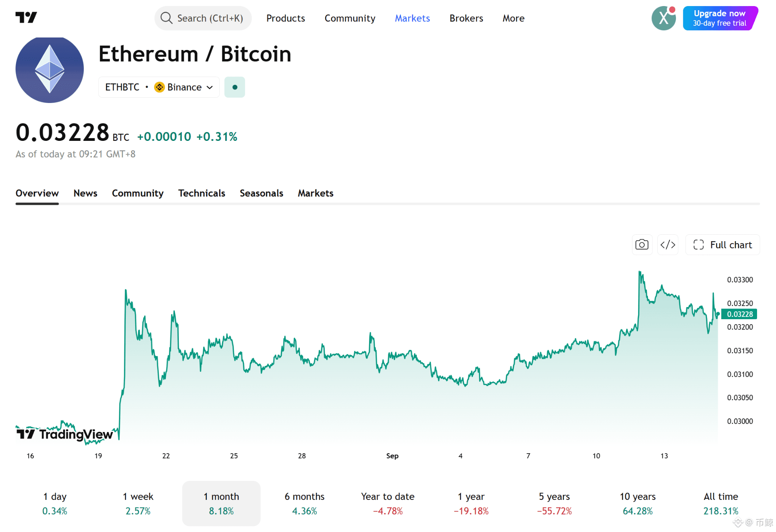Expand the ETHBTC Binance exchange dropdown
This screenshot has height=532, width=776.
[159, 87]
